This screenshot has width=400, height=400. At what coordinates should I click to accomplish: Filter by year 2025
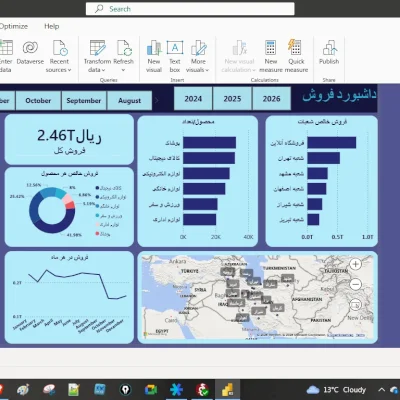(x=232, y=99)
